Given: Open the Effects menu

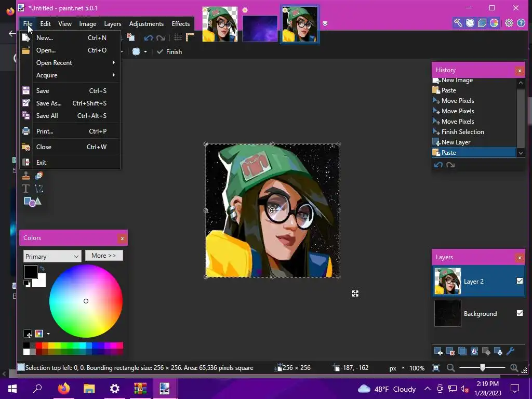Looking at the screenshot, I should pyautogui.click(x=180, y=24).
